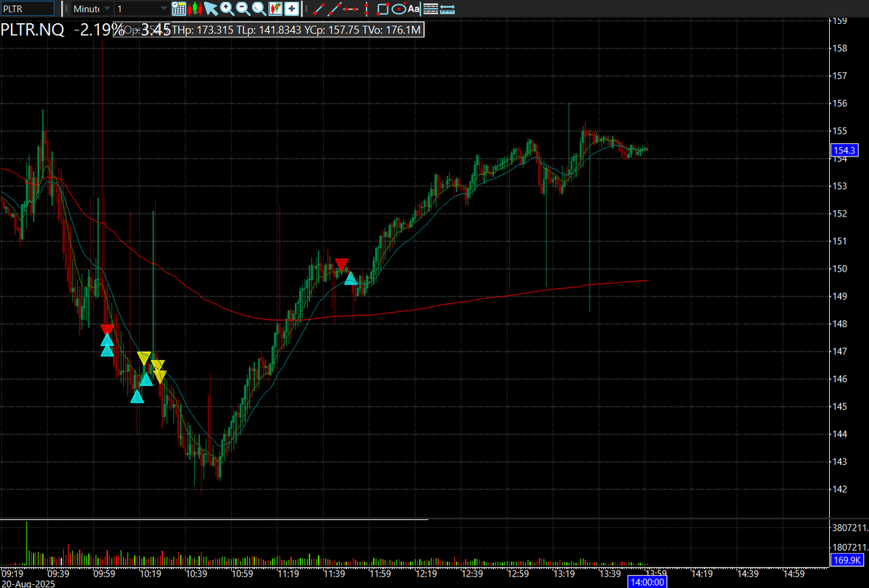Click the PLTR.NQ chart title text
The width and height of the screenshot is (869, 588).
pos(33,30)
